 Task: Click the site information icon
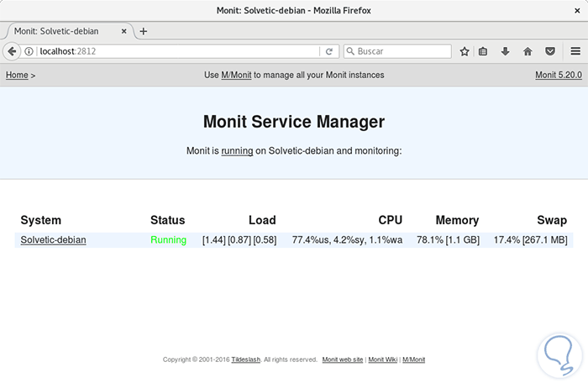point(29,51)
